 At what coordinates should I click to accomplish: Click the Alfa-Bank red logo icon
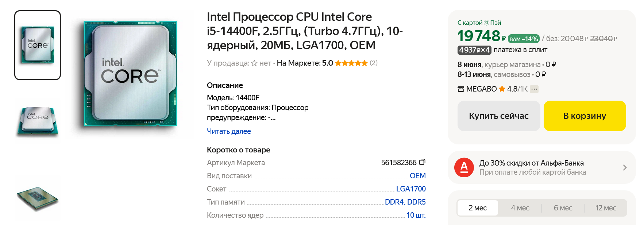click(464, 167)
